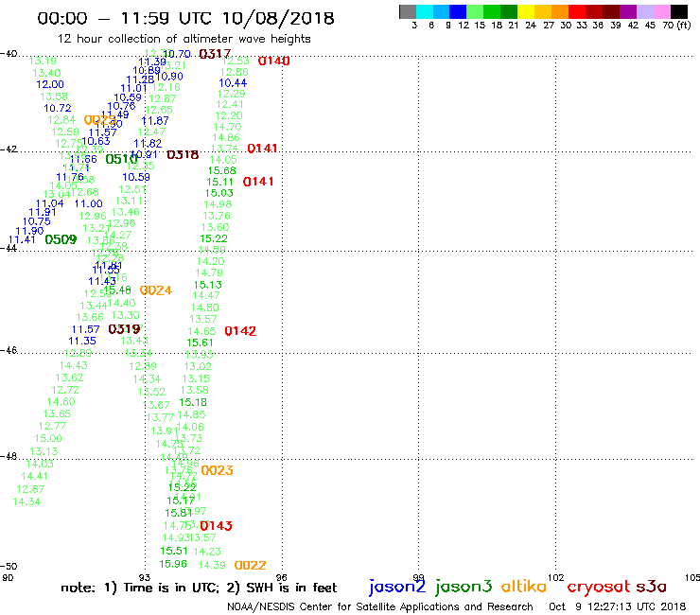
Task: Click the blue wave height value 12.00
Action: point(50,84)
